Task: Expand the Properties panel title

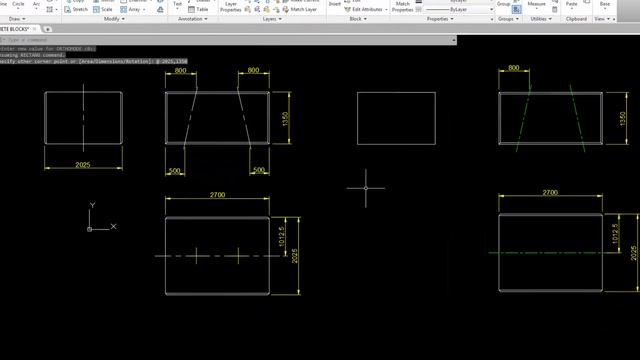Action: [440, 19]
